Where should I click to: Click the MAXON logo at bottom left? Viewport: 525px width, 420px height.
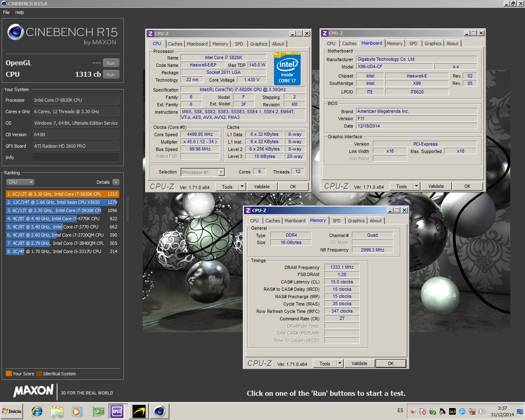coord(34,390)
